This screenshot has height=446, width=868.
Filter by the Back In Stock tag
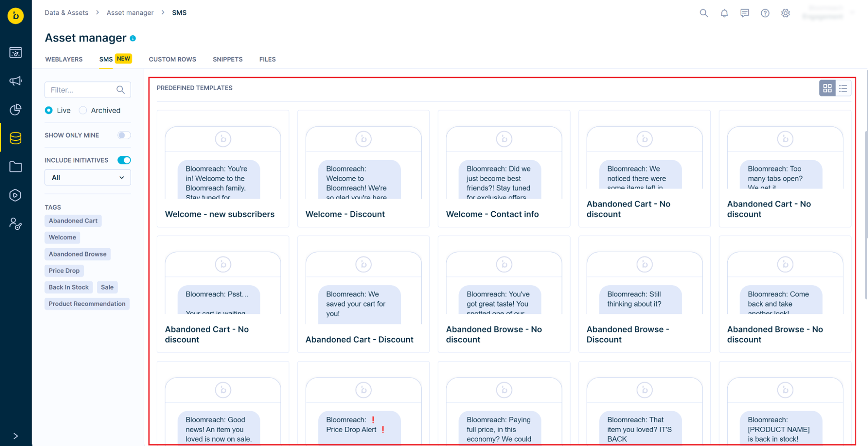68,287
